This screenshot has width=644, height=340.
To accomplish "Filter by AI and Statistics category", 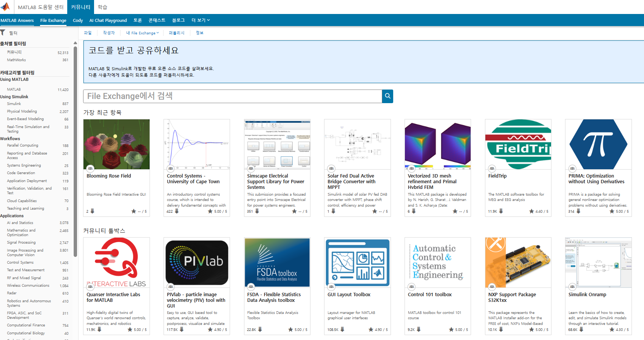I will tap(20, 223).
